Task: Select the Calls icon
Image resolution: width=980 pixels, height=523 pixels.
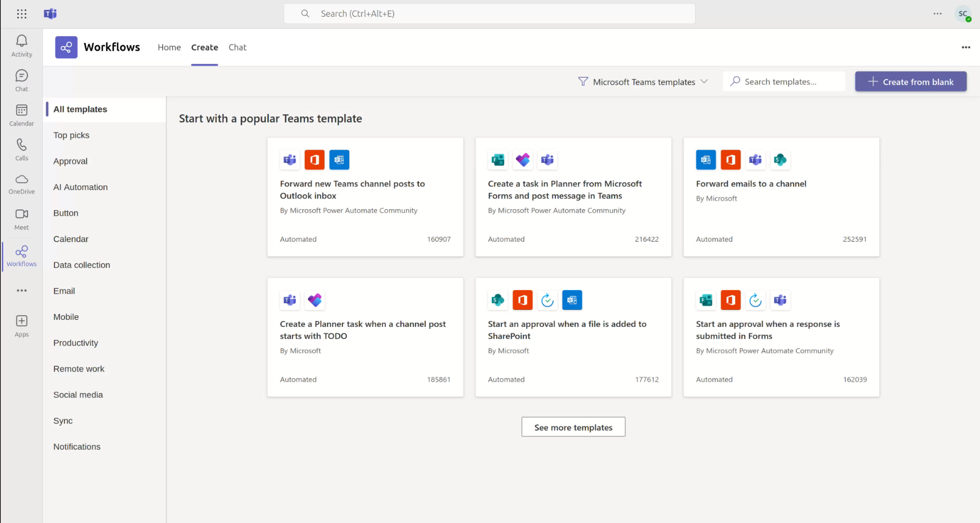Action: click(21, 149)
